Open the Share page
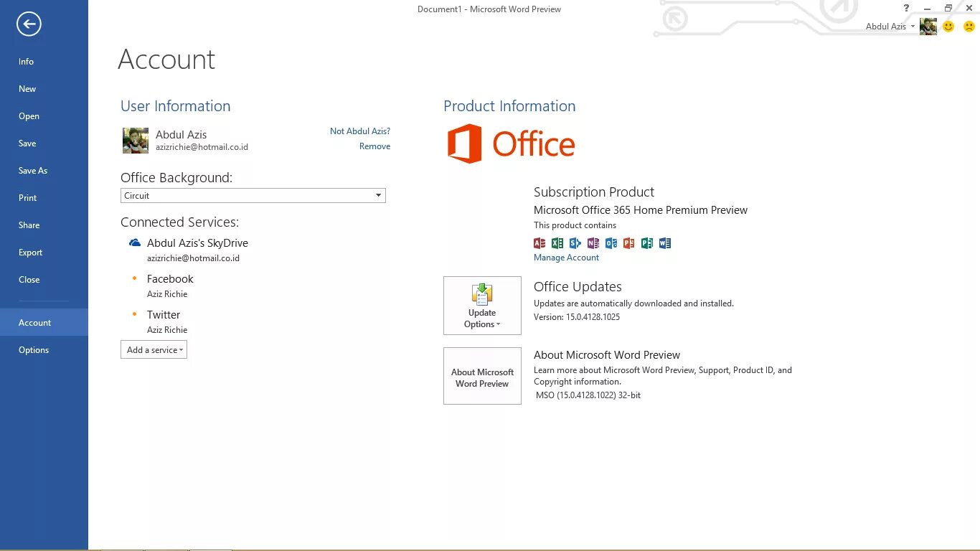This screenshot has width=980, height=551. pyautogui.click(x=44, y=225)
